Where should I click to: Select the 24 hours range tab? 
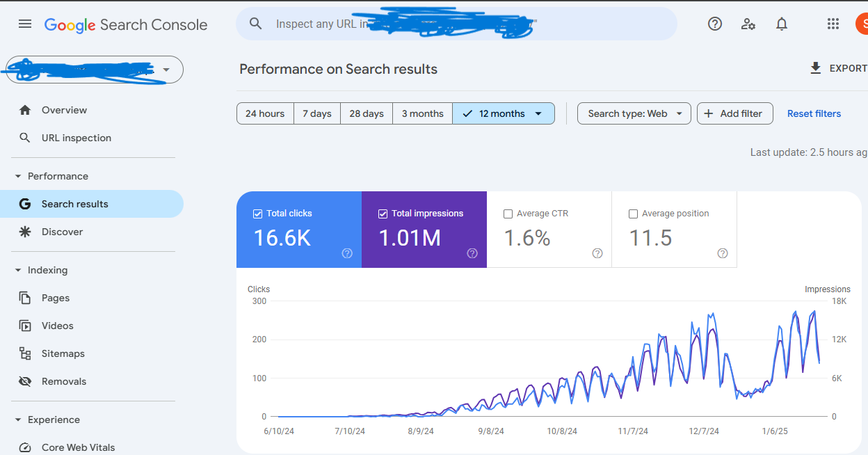(265, 113)
